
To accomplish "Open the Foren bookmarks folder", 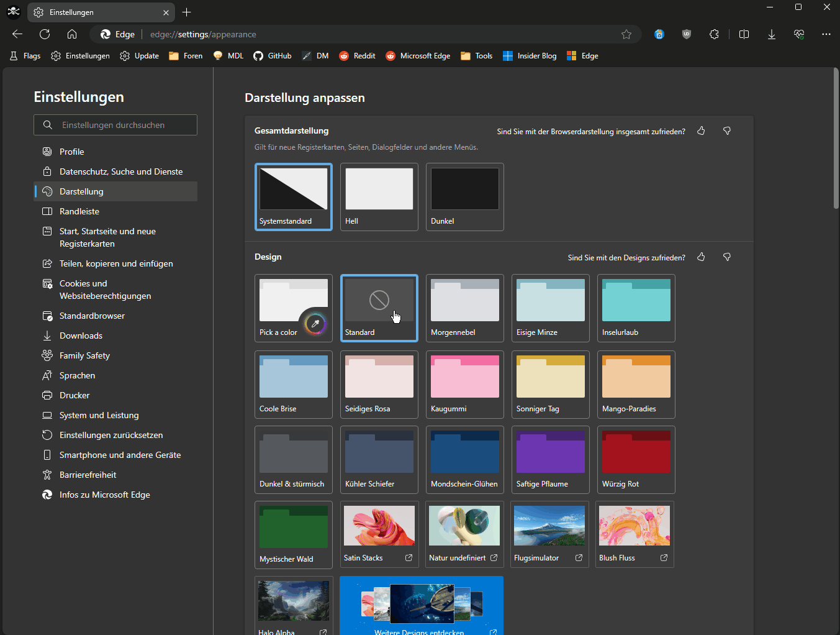I will 186,56.
